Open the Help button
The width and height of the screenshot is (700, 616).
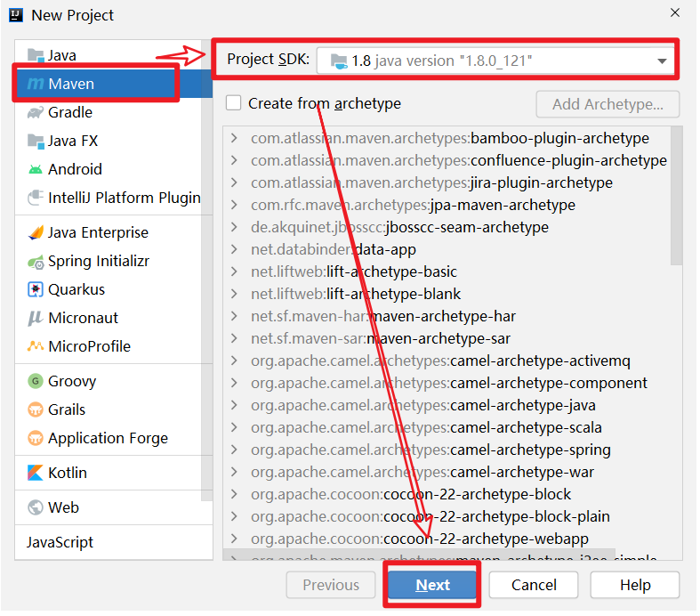[x=635, y=585]
